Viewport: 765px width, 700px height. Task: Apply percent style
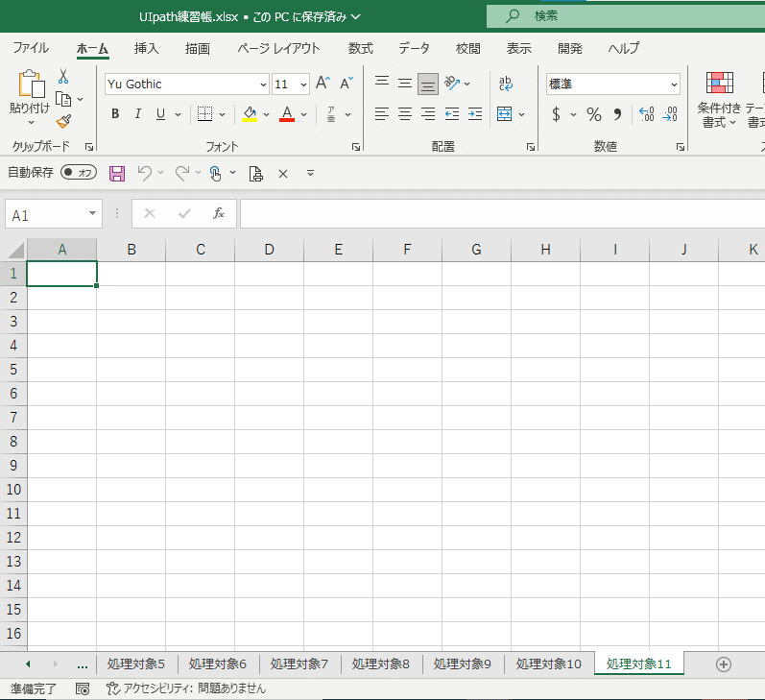(x=594, y=114)
